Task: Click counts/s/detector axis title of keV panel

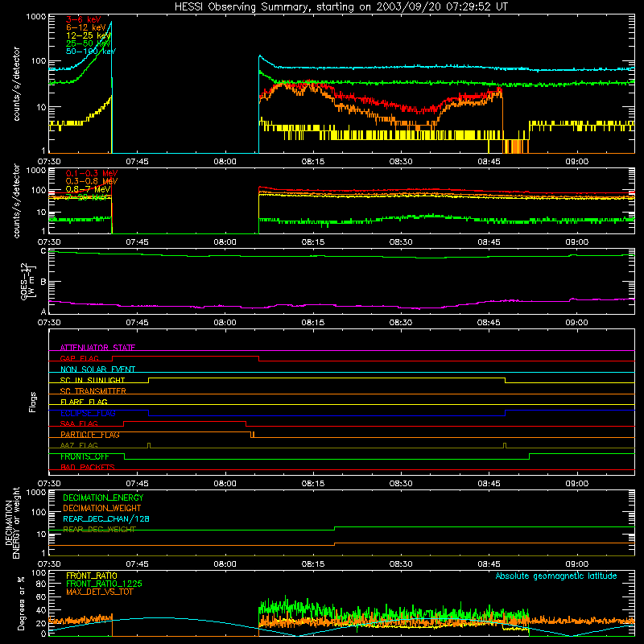Action: point(16,84)
